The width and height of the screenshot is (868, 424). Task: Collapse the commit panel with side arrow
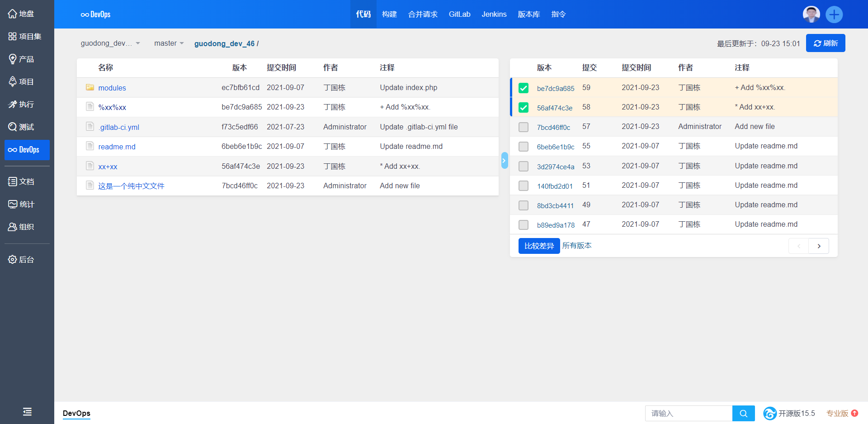[x=504, y=161]
